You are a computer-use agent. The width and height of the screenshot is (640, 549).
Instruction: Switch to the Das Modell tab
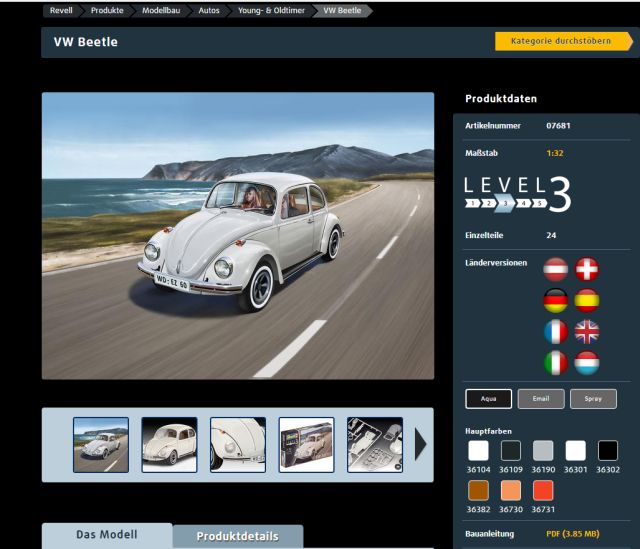tap(107, 535)
